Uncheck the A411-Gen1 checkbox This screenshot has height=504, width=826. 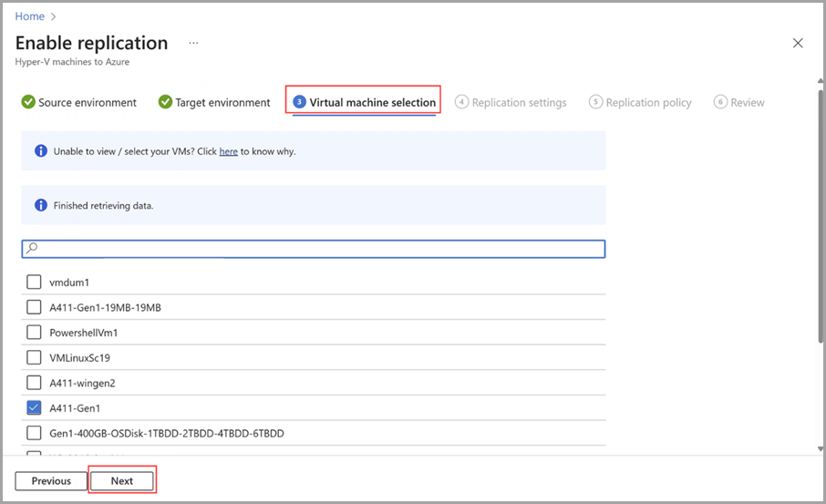click(34, 407)
